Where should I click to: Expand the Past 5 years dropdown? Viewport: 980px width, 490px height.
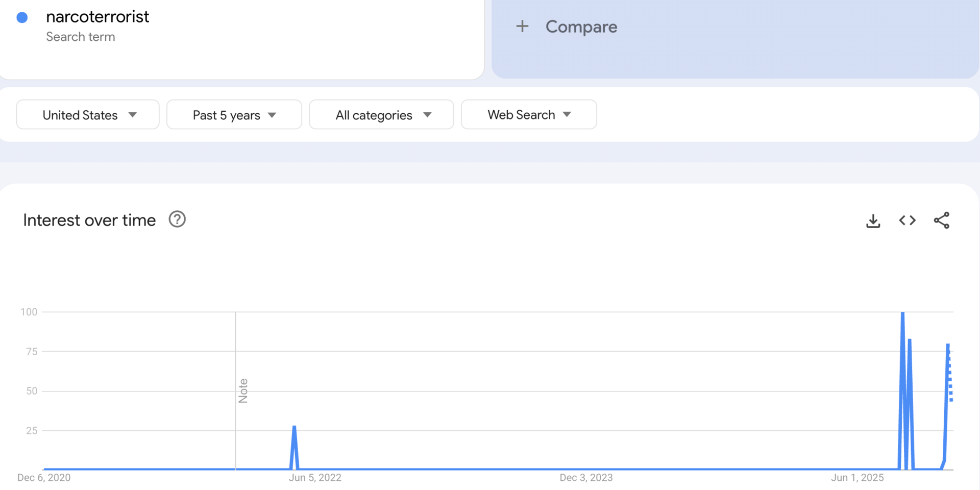[234, 115]
